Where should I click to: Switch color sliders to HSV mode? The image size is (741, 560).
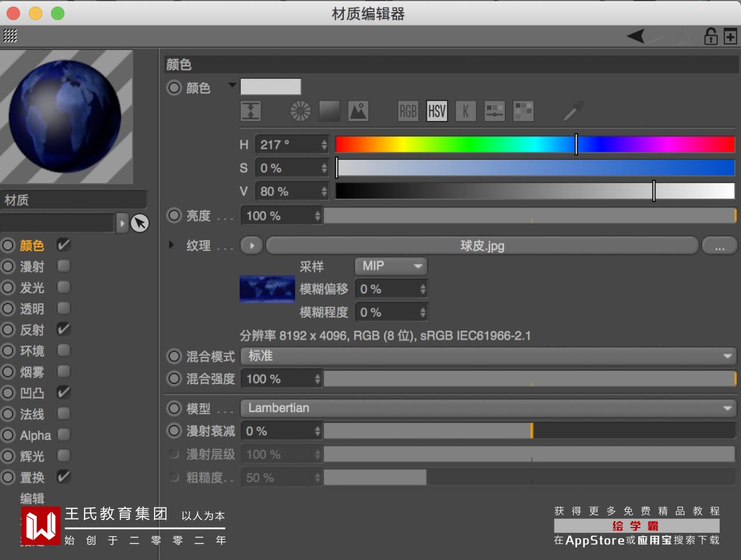click(437, 111)
